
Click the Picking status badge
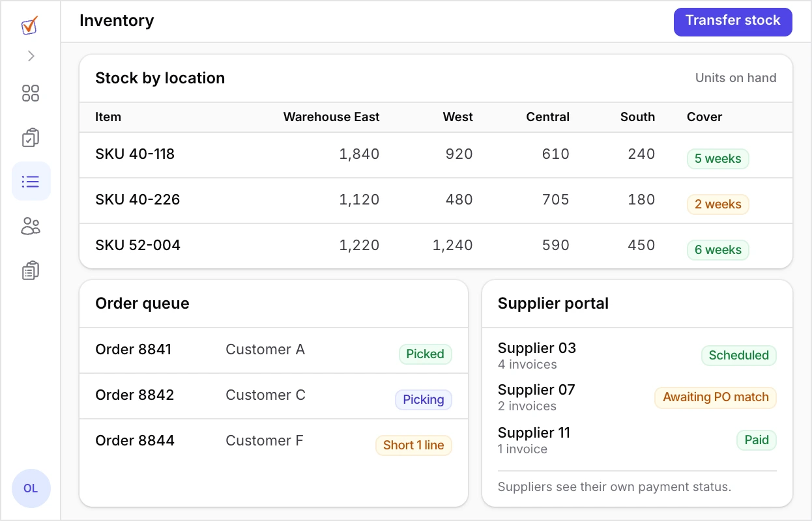click(424, 400)
